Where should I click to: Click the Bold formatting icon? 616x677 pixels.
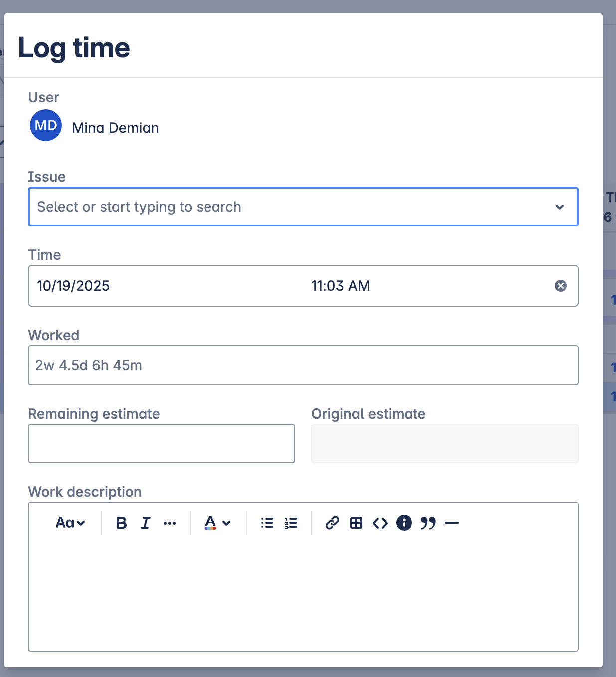pyautogui.click(x=121, y=523)
